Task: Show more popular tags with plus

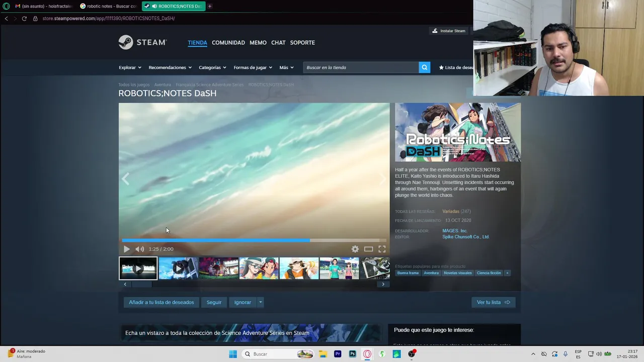Action: click(507, 273)
